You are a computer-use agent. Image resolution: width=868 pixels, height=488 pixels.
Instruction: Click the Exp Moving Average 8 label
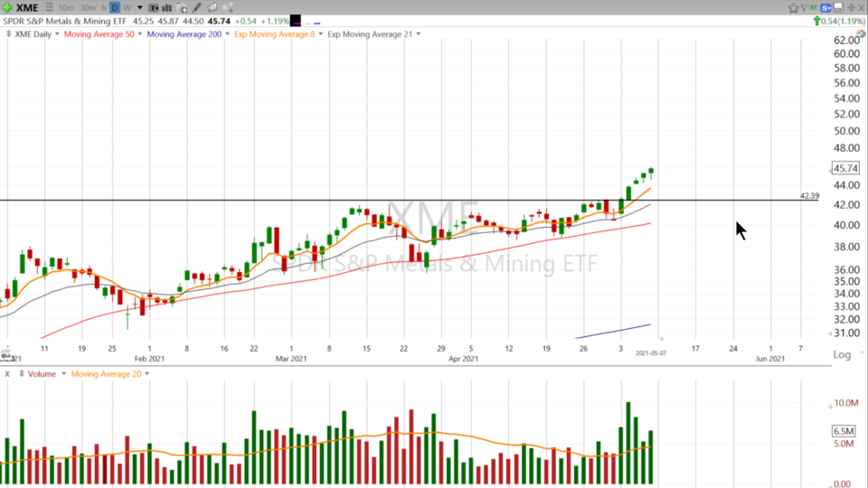click(275, 33)
